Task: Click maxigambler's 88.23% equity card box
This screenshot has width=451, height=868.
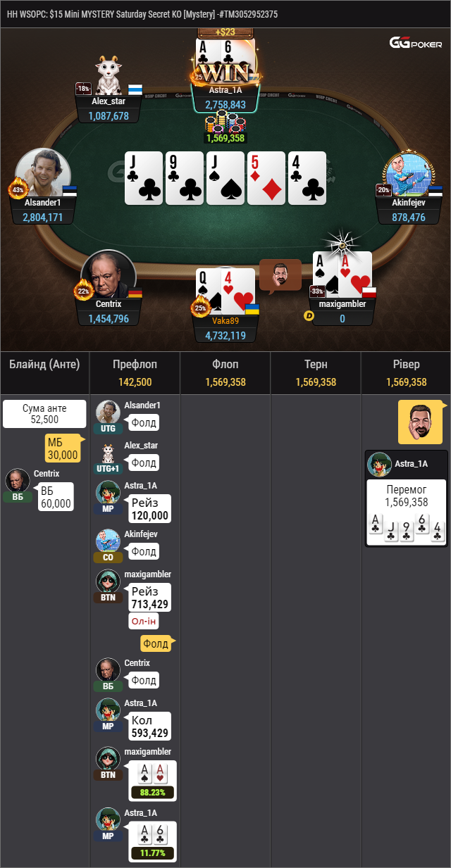Action: pyautogui.click(x=152, y=781)
